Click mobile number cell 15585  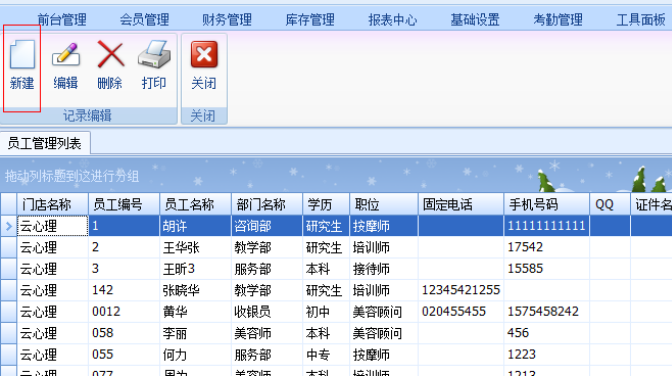(546, 269)
